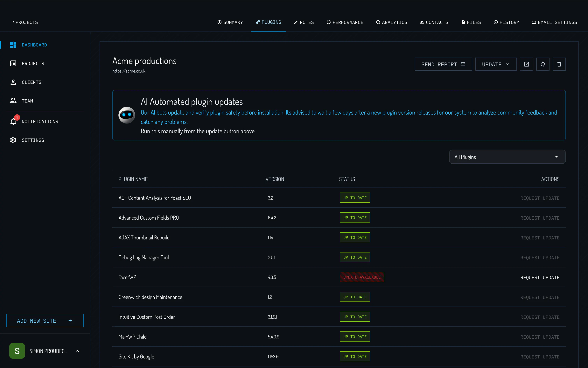Click the Intuitive Custom Post Order name
This screenshot has width=588, height=368.
147,317
